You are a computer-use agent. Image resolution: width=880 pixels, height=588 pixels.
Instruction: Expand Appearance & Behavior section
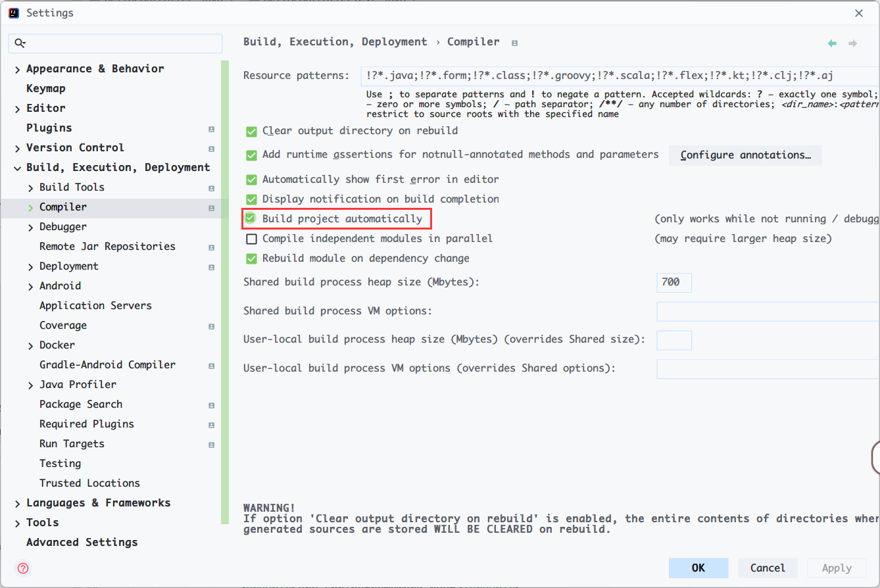pyautogui.click(x=17, y=69)
